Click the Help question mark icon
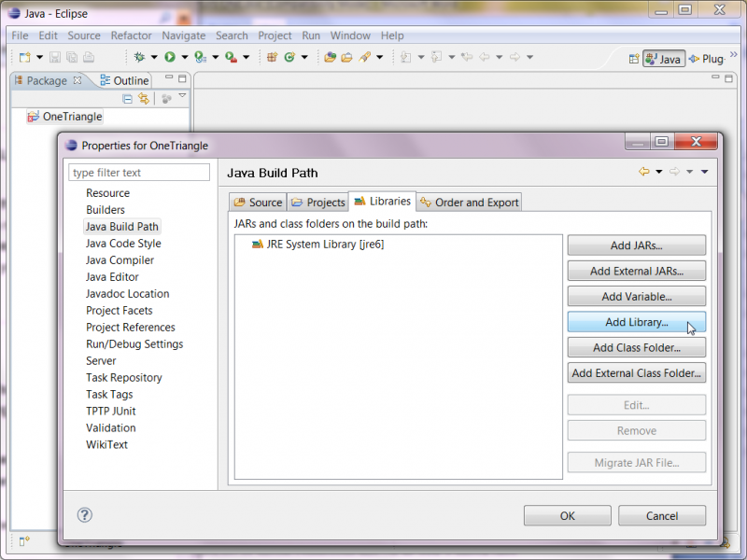 [85, 515]
